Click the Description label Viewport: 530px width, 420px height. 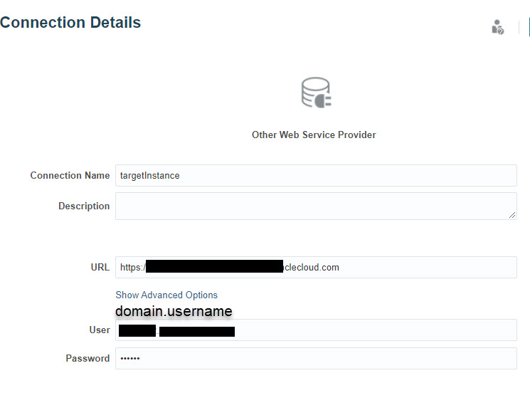(x=84, y=206)
